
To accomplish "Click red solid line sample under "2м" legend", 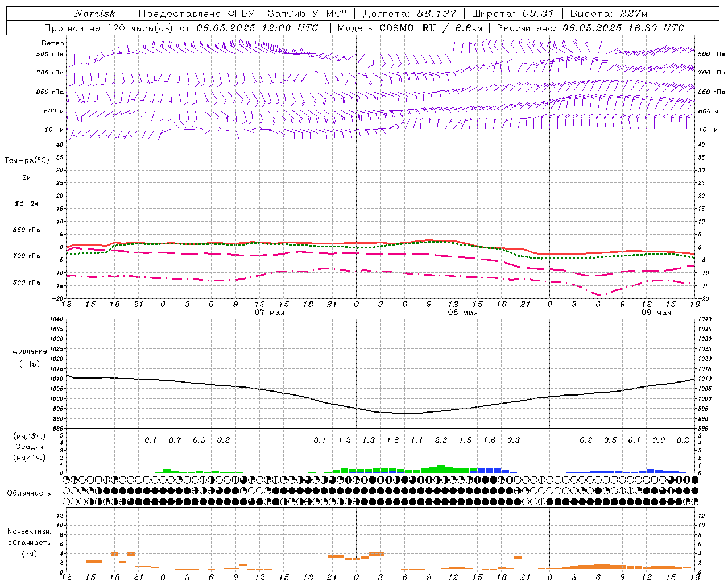I will [26, 184].
